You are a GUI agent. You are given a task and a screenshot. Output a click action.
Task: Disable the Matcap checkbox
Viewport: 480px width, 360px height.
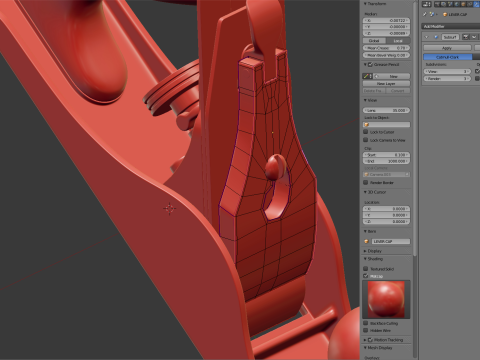pyautogui.click(x=366, y=276)
